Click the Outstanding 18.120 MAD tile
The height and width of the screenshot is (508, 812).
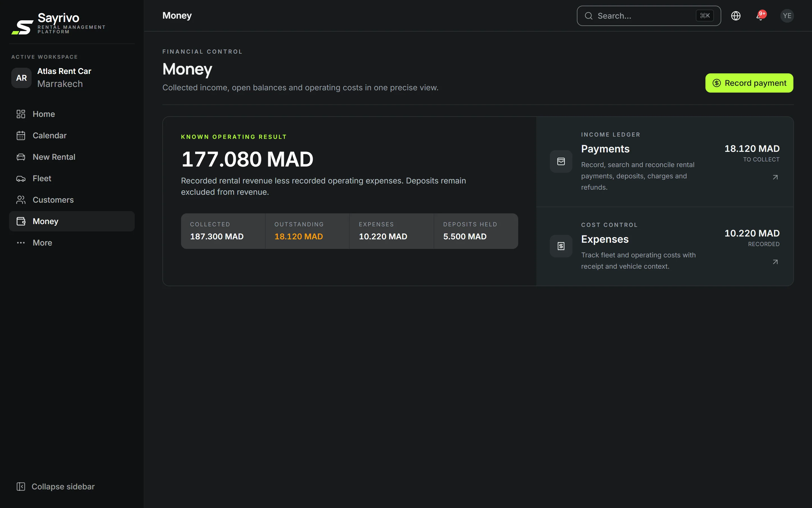pyautogui.click(x=307, y=231)
